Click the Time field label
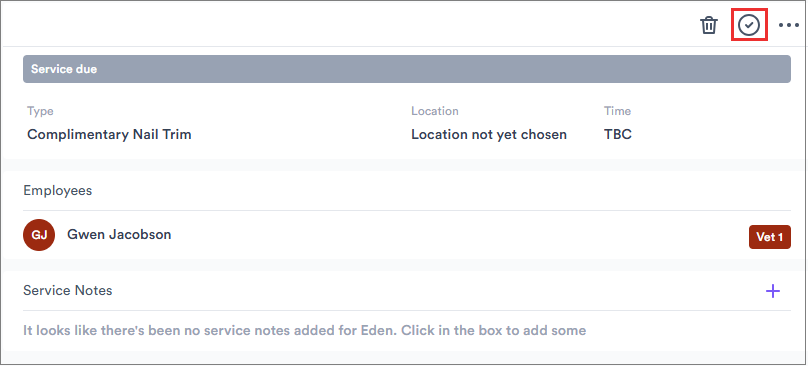This screenshot has width=808, height=366. (617, 111)
